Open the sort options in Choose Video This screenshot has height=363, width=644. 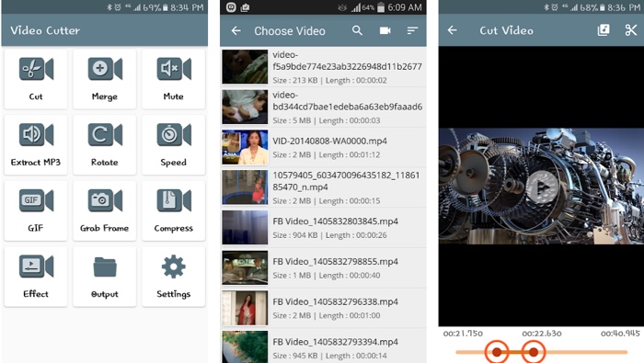coord(412,30)
